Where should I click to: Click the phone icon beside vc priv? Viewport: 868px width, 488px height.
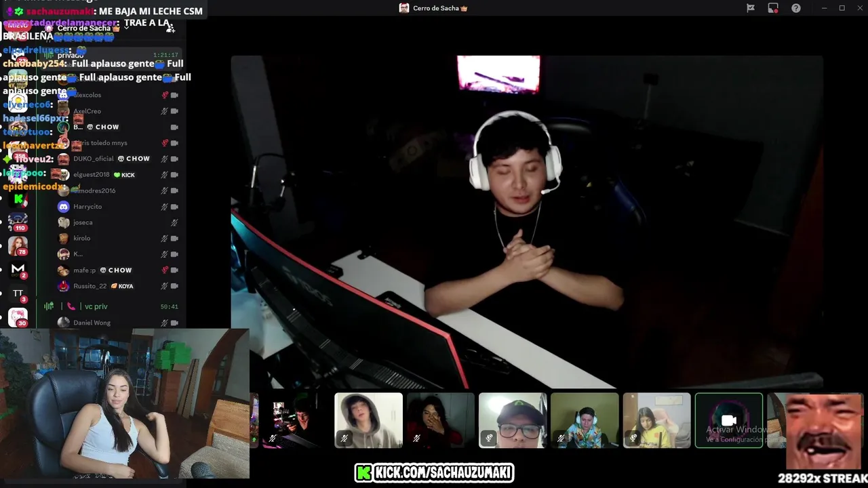click(x=71, y=306)
